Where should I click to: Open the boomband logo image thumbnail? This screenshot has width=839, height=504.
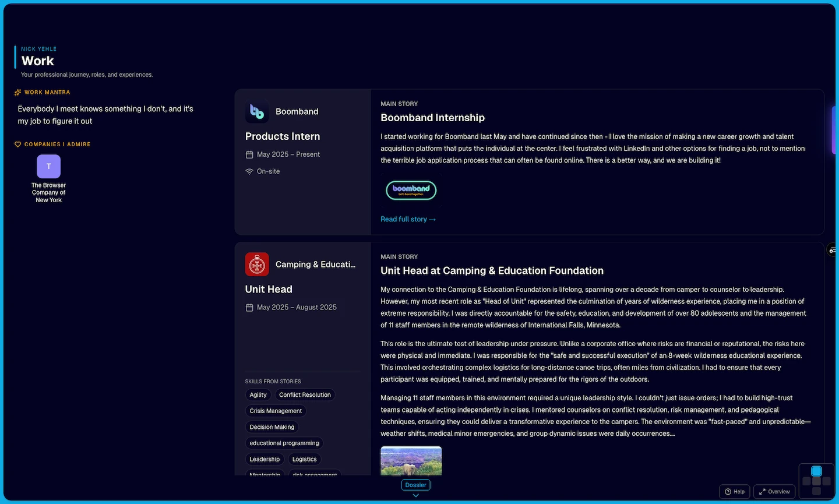point(411,191)
